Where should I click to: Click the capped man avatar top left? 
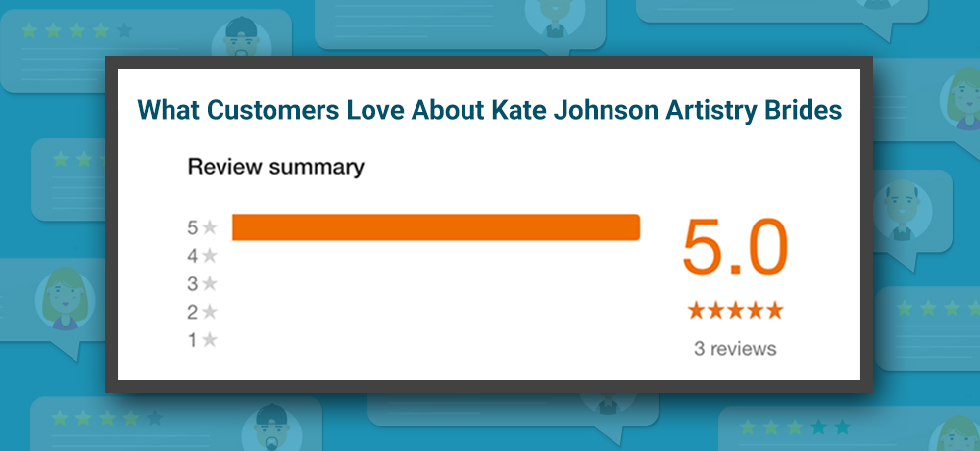coord(241,37)
